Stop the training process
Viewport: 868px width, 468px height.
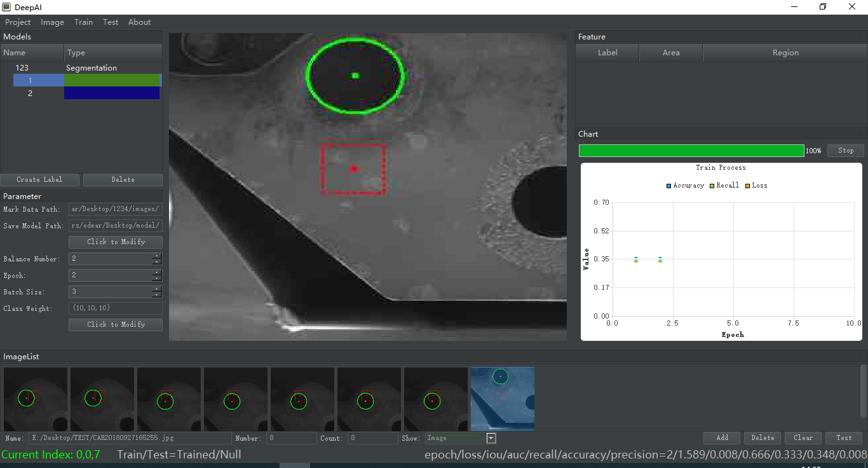845,151
